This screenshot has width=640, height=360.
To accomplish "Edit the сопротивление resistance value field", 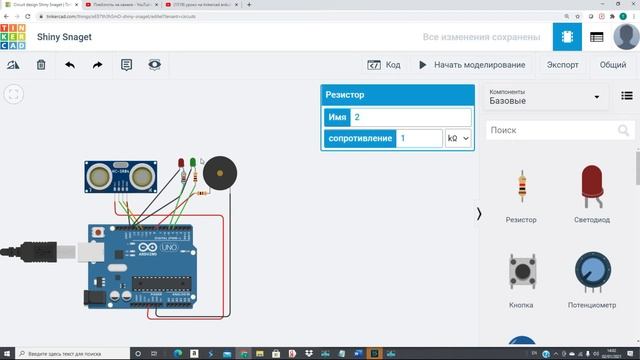I will tap(419, 138).
